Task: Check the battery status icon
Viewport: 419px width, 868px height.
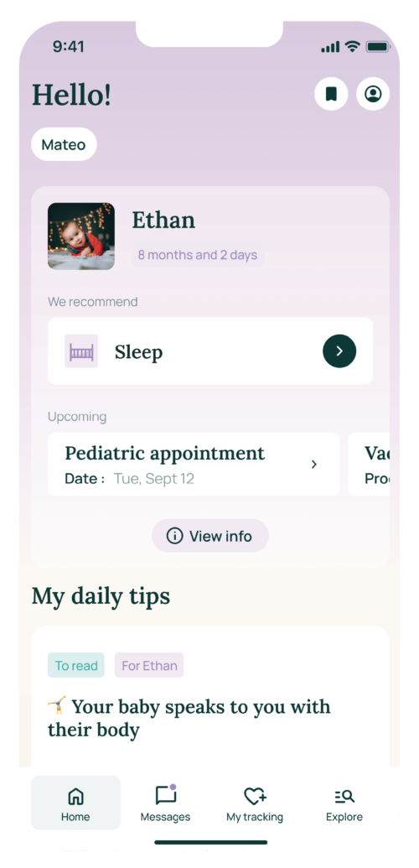Action: click(379, 47)
